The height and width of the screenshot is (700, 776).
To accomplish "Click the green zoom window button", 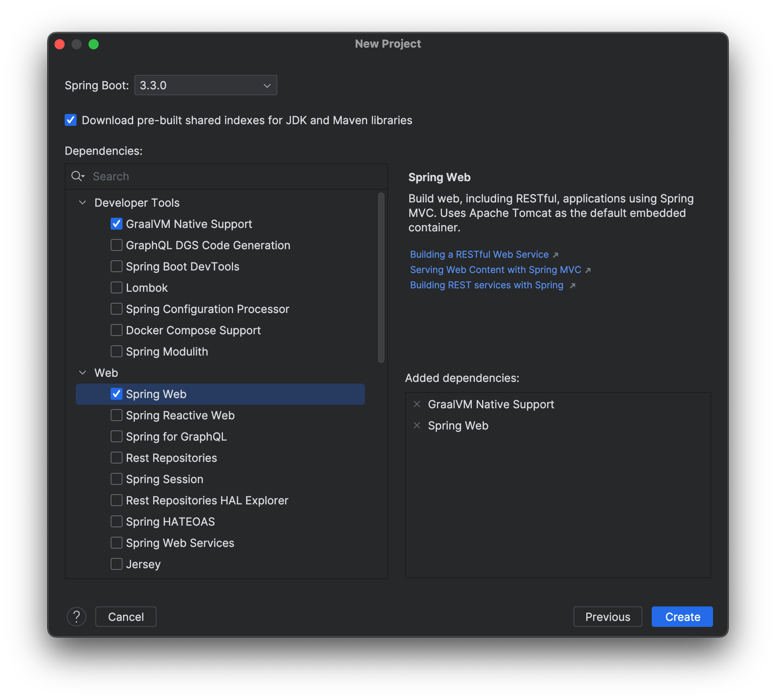I will 94,44.
